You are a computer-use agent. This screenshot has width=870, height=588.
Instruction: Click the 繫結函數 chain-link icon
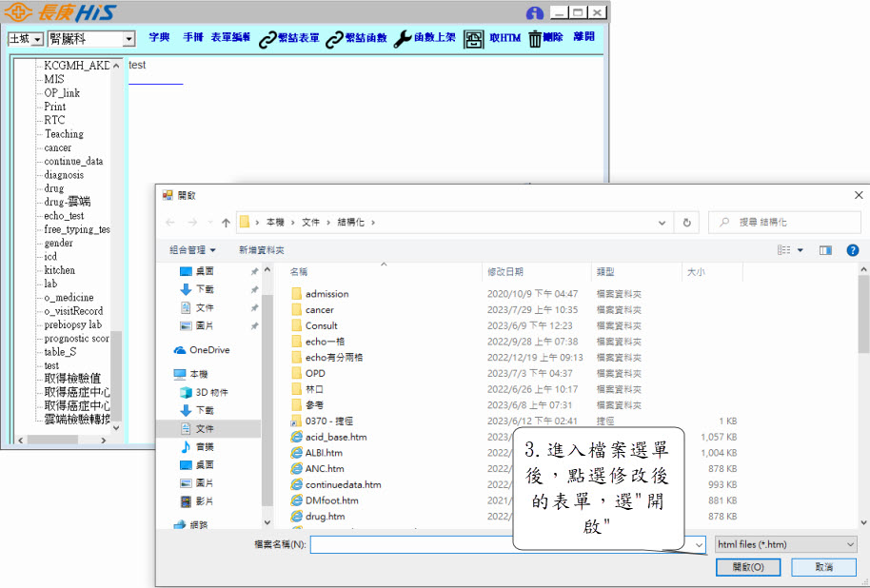tap(334, 39)
